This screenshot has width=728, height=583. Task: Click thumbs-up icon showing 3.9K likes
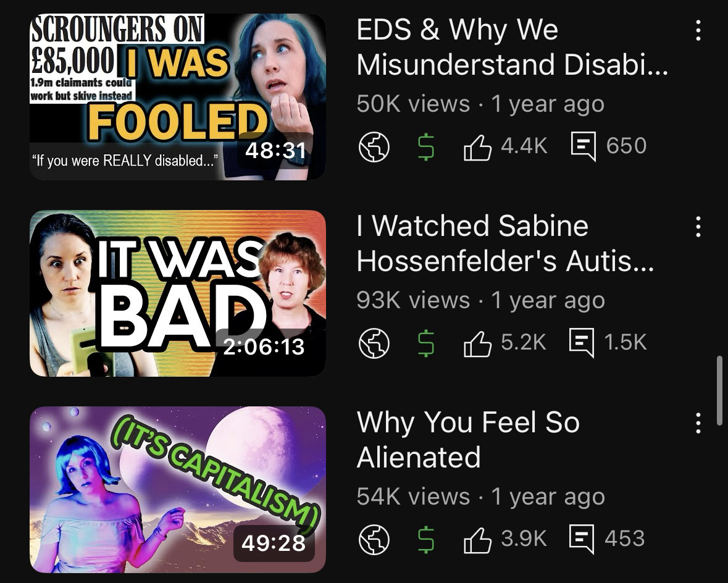(477, 540)
